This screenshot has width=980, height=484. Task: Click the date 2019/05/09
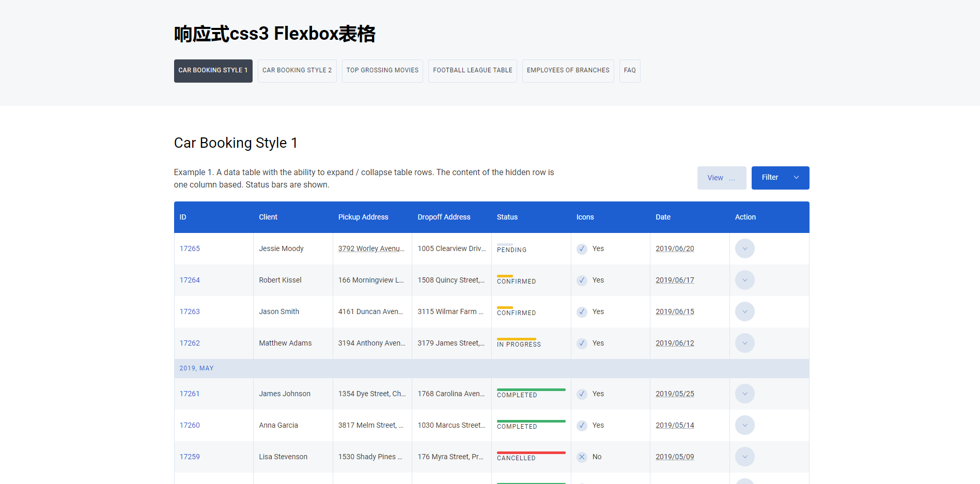click(675, 457)
